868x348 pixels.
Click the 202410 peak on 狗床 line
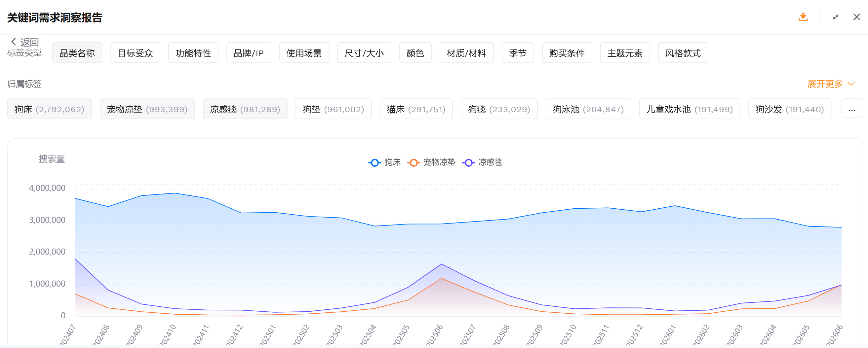coord(175,193)
